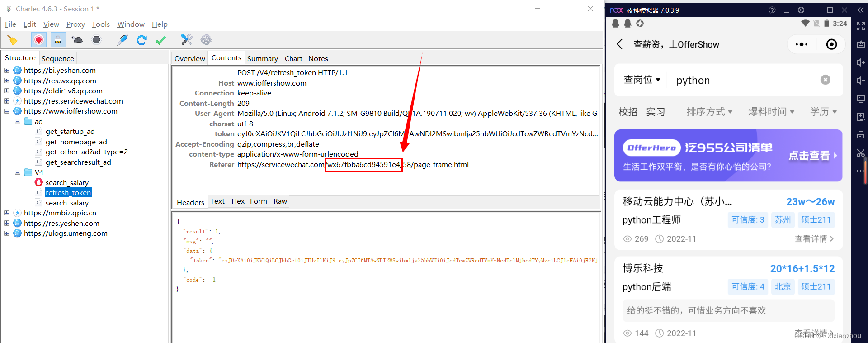Open the settings gear icon in Charles
The image size is (868, 343).
(206, 40)
